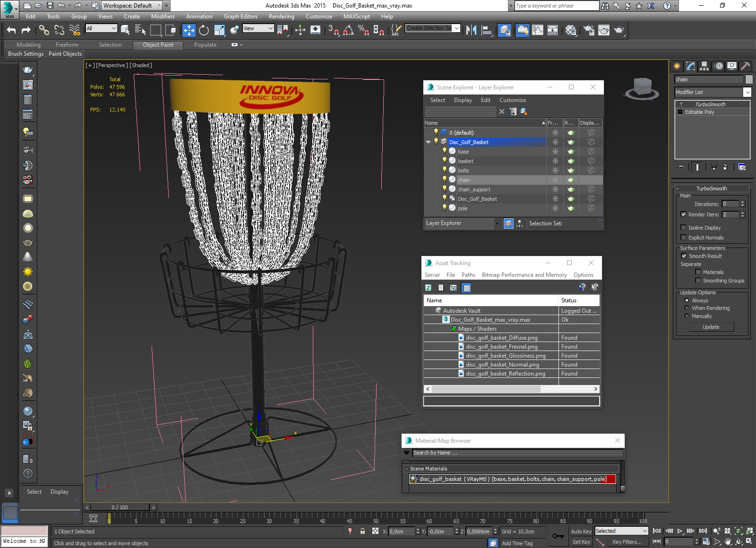Click the Brush Settings button
Viewport: 756px width, 548px height.
tap(26, 54)
